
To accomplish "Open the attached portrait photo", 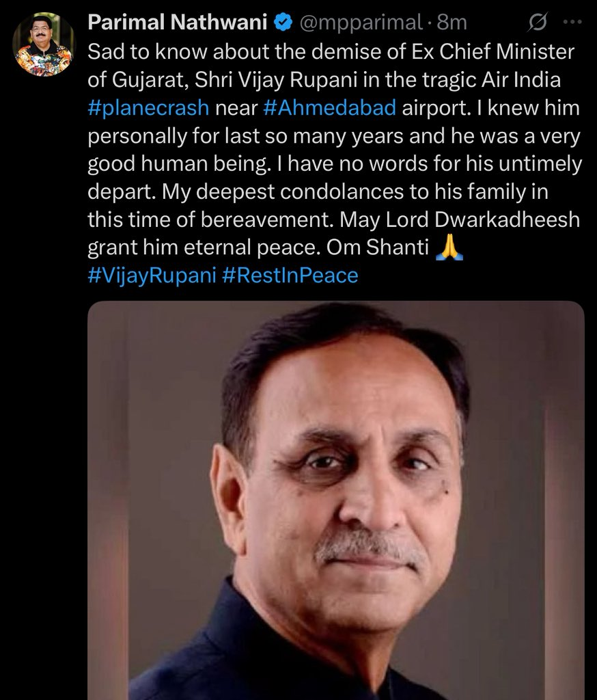I will (x=335, y=500).
